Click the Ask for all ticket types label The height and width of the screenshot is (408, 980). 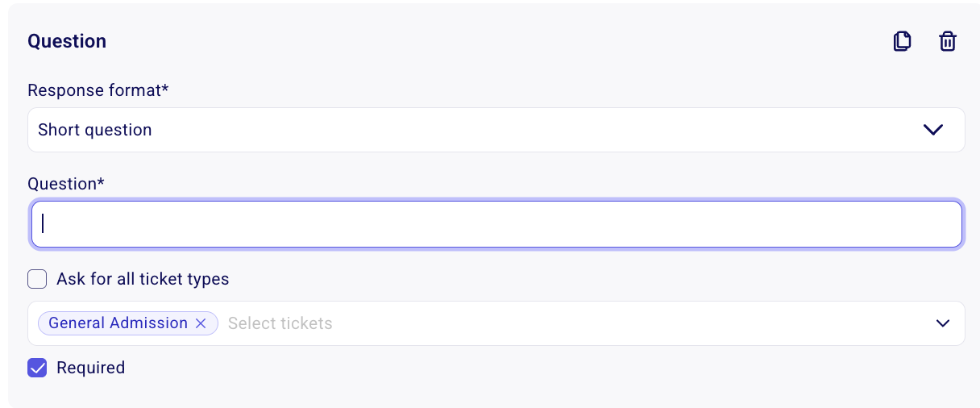click(x=143, y=279)
